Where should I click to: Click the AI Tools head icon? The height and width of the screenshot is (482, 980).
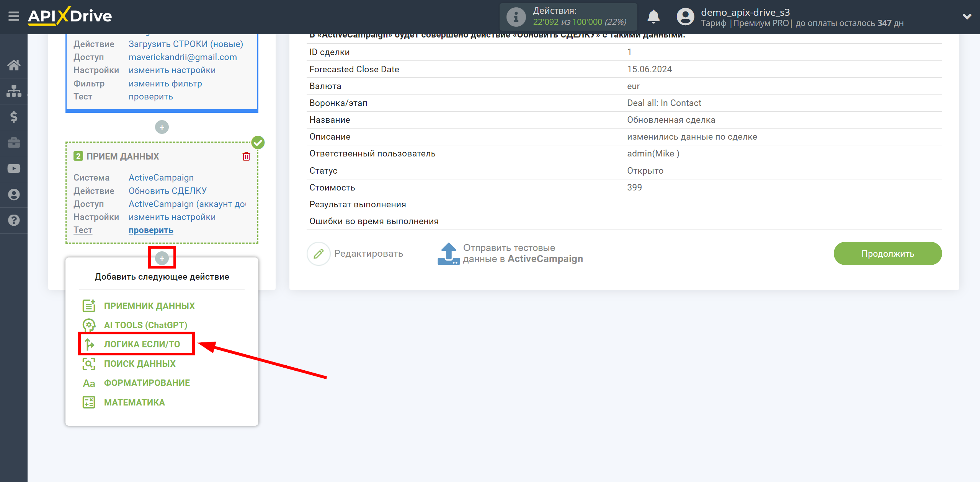click(x=89, y=325)
